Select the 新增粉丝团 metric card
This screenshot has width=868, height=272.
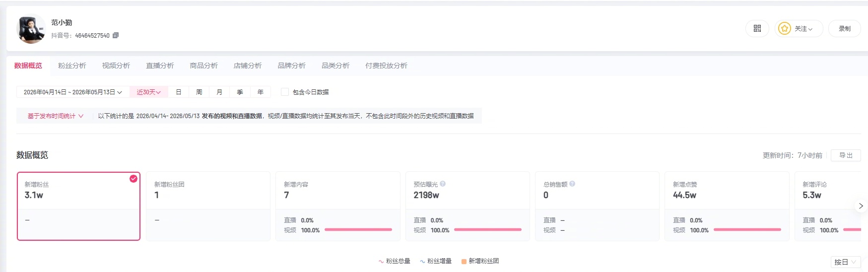click(x=208, y=206)
